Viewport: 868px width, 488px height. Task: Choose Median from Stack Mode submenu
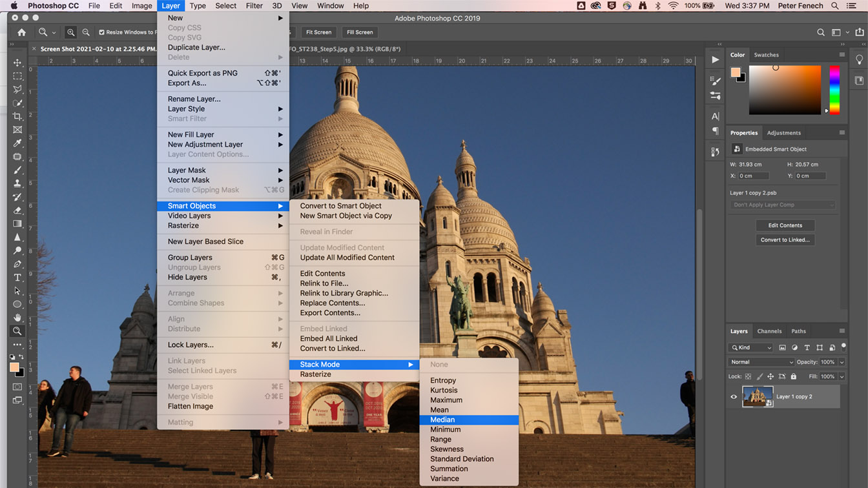(x=442, y=420)
